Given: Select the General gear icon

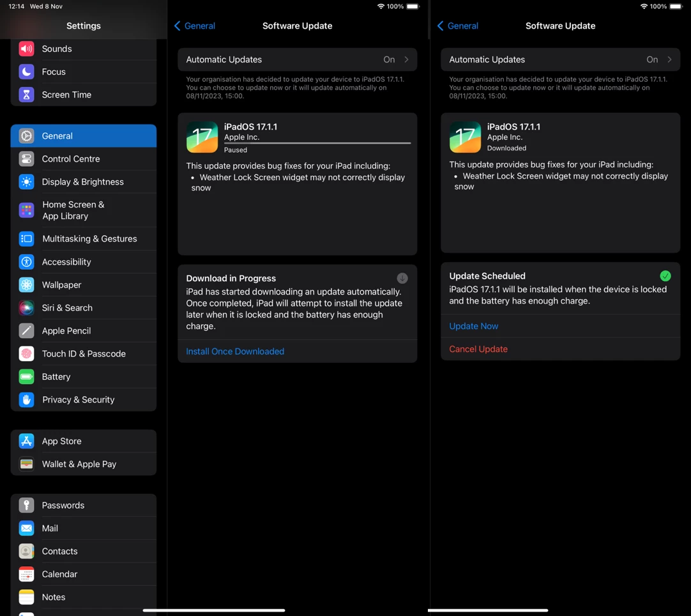Looking at the screenshot, I should point(26,136).
